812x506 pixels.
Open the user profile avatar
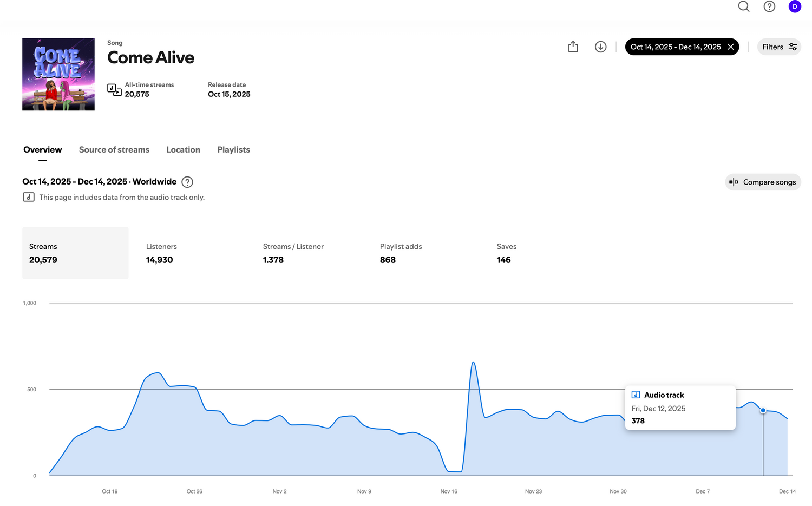(x=795, y=6)
